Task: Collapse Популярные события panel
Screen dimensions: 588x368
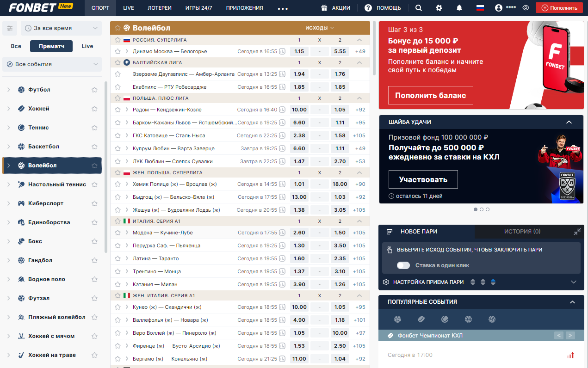Action: pyautogui.click(x=572, y=302)
